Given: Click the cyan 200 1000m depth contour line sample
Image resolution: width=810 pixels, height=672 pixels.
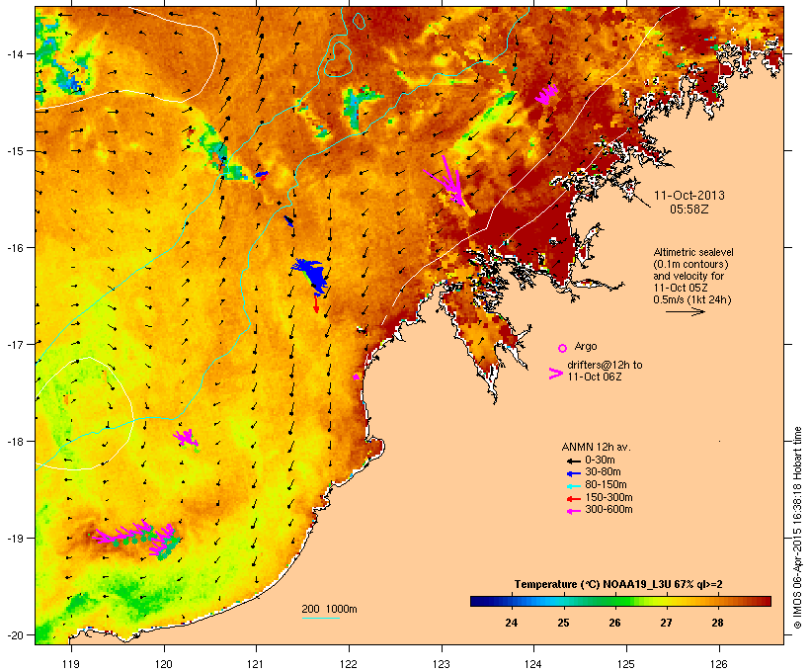Looking at the screenshot, I should 321,618.
